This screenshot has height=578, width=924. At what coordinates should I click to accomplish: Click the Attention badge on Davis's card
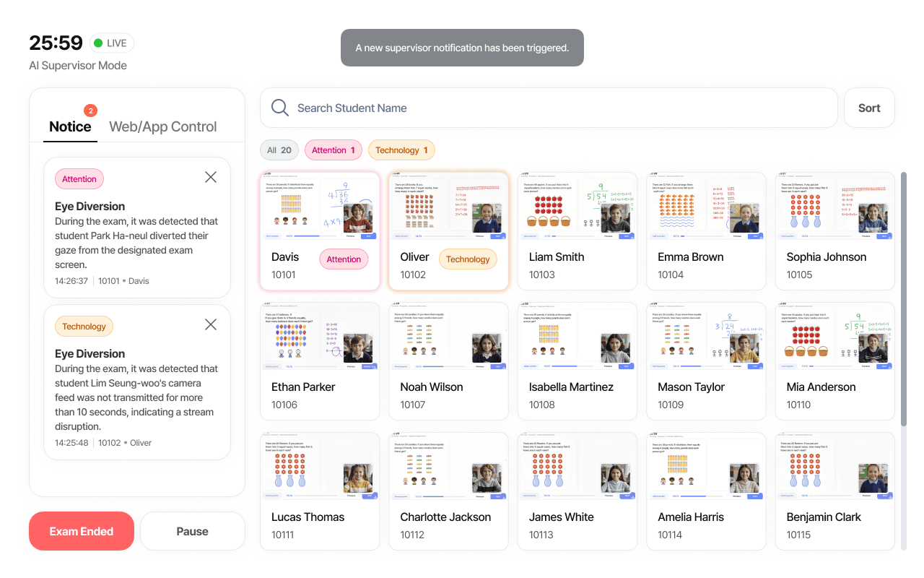[344, 259]
